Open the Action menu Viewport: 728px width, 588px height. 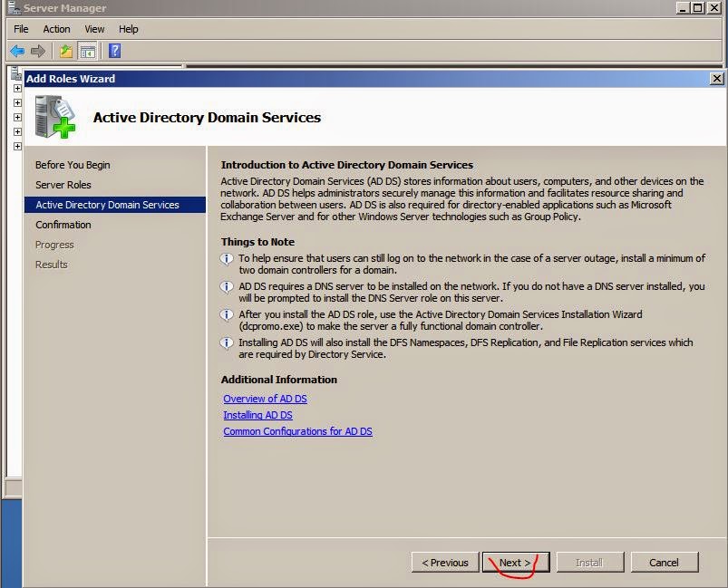click(56, 29)
